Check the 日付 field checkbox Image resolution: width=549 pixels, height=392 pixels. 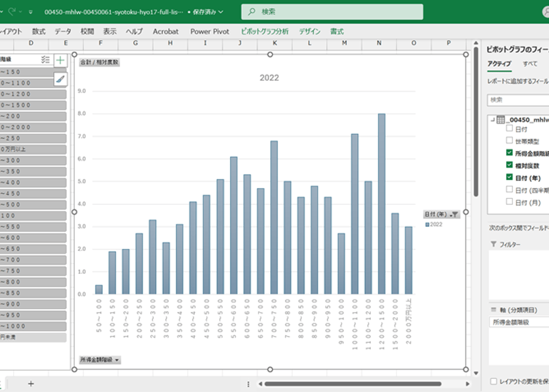coord(509,128)
